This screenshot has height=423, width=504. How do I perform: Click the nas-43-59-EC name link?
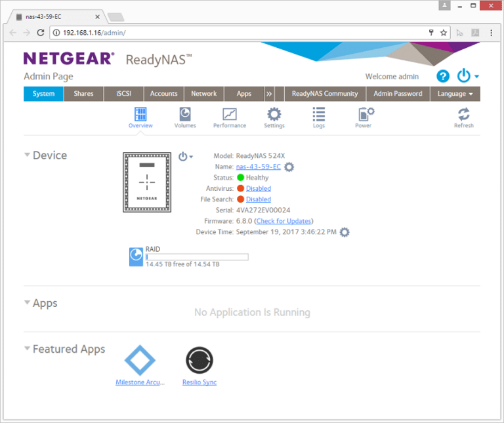(x=259, y=167)
